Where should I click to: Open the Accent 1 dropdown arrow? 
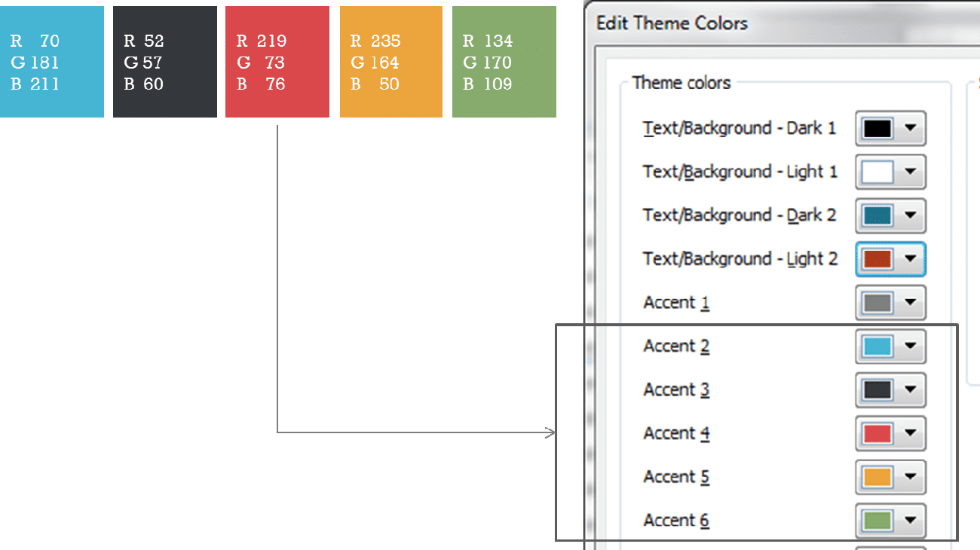pyautogui.click(x=908, y=303)
